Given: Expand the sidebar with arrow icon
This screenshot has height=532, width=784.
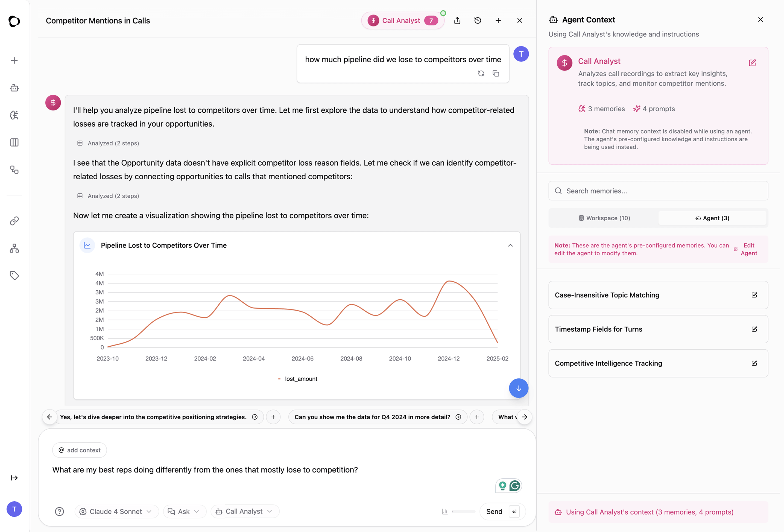Looking at the screenshot, I should coord(14,478).
